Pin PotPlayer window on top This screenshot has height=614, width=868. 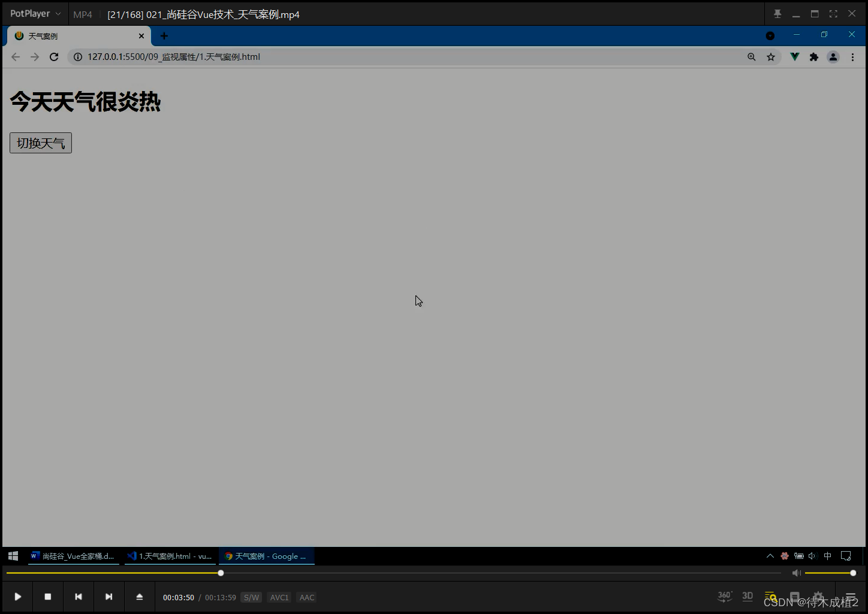coord(777,14)
